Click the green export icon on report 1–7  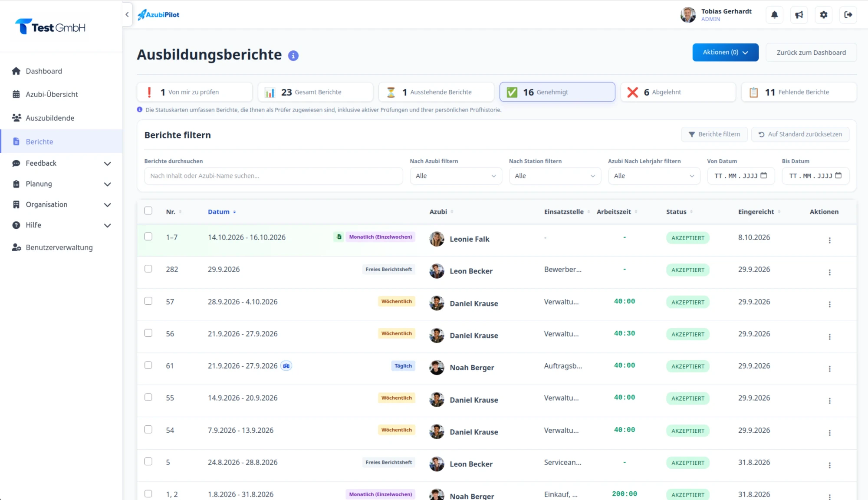pyautogui.click(x=339, y=237)
